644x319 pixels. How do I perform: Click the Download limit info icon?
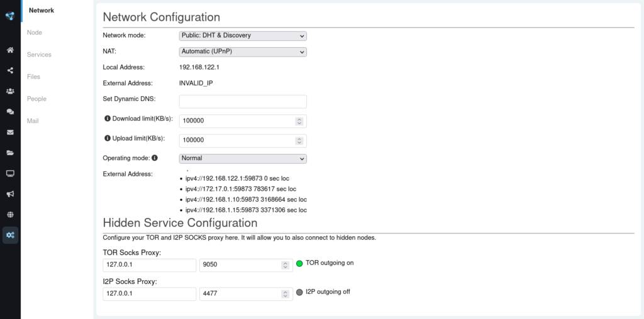[x=108, y=119]
